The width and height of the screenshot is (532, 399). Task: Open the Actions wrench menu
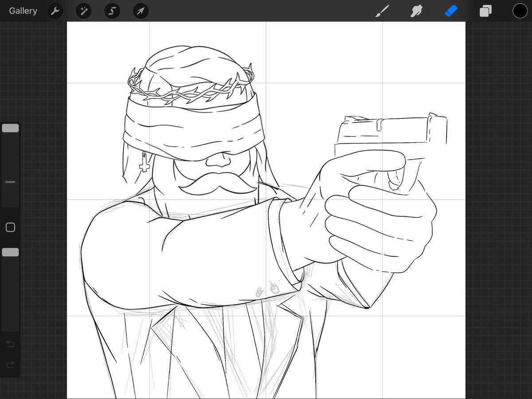tap(55, 11)
